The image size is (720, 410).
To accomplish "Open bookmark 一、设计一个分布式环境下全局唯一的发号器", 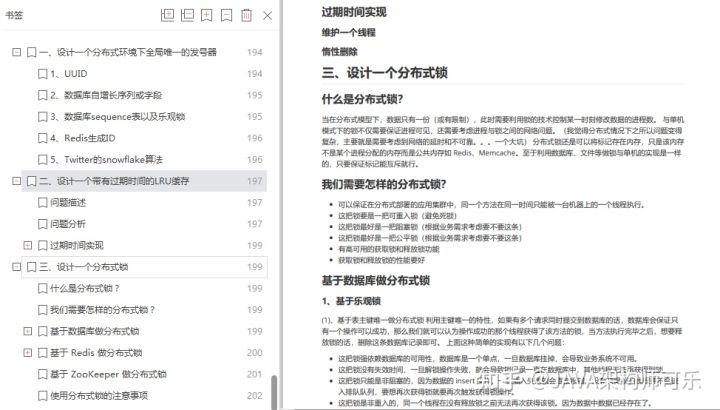I will click(x=128, y=52).
